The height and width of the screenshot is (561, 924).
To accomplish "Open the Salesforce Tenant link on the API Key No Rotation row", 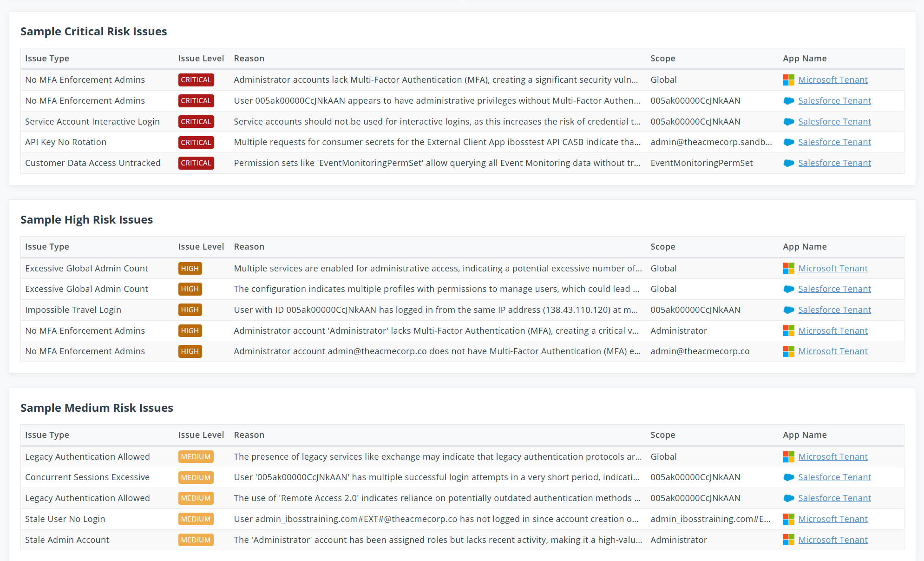I will (834, 142).
